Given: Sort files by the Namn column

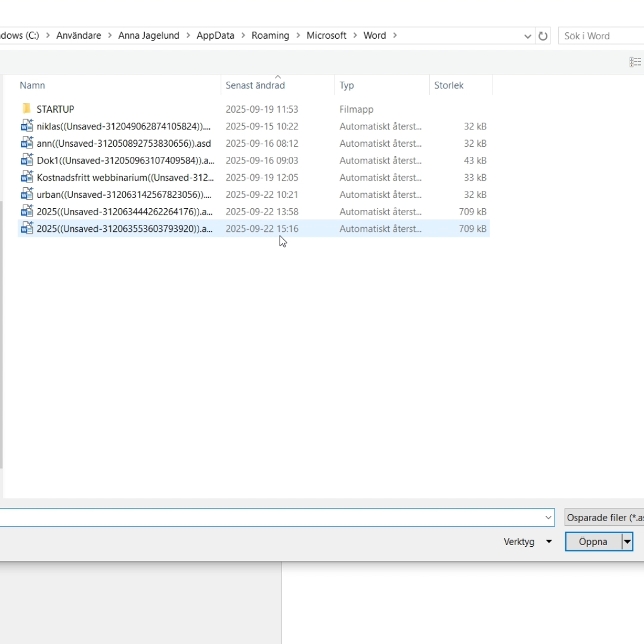Looking at the screenshot, I should (x=33, y=85).
